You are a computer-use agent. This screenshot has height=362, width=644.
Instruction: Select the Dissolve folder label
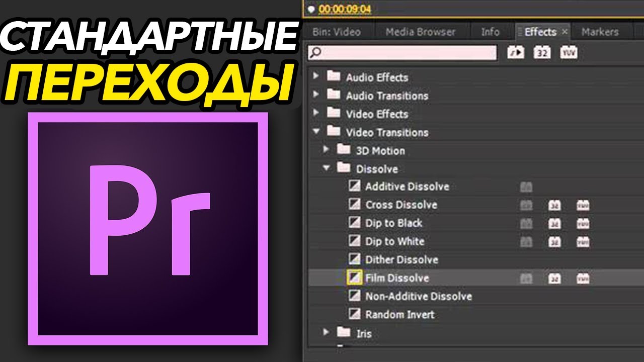click(377, 169)
